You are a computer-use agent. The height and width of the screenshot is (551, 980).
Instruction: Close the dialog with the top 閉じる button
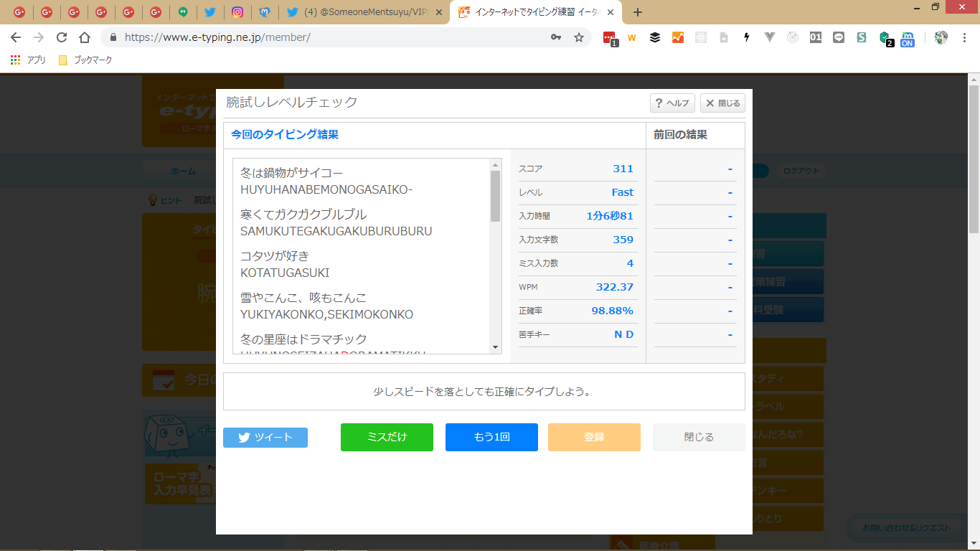[x=722, y=103]
